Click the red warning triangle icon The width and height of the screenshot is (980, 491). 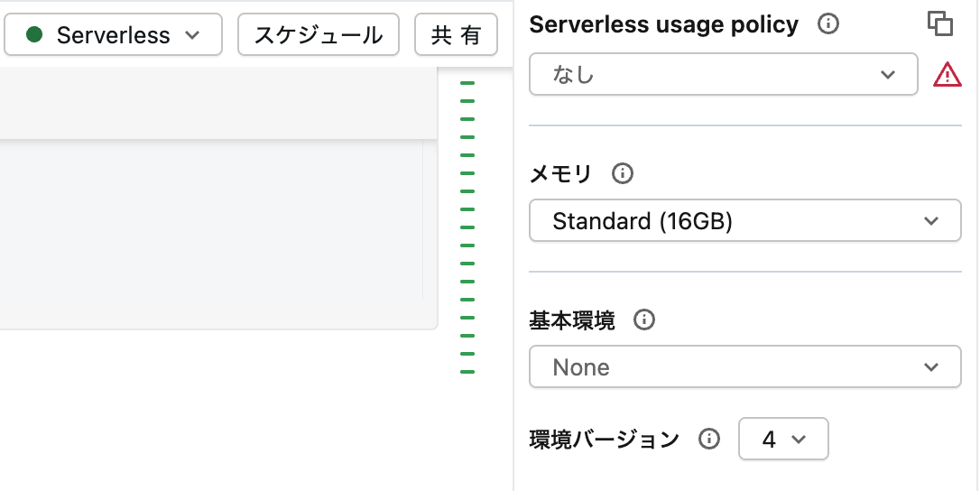click(x=948, y=74)
